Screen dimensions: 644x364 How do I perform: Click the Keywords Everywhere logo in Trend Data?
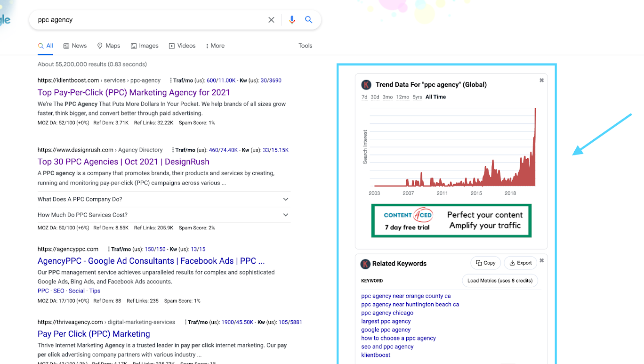tap(366, 85)
